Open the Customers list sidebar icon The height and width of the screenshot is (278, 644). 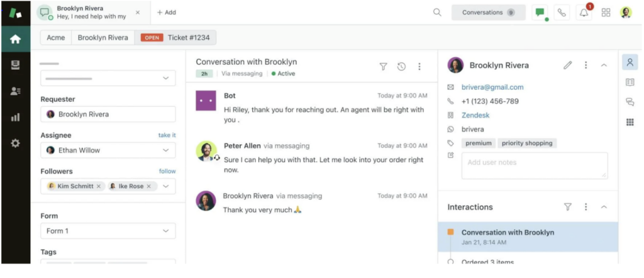(x=15, y=91)
